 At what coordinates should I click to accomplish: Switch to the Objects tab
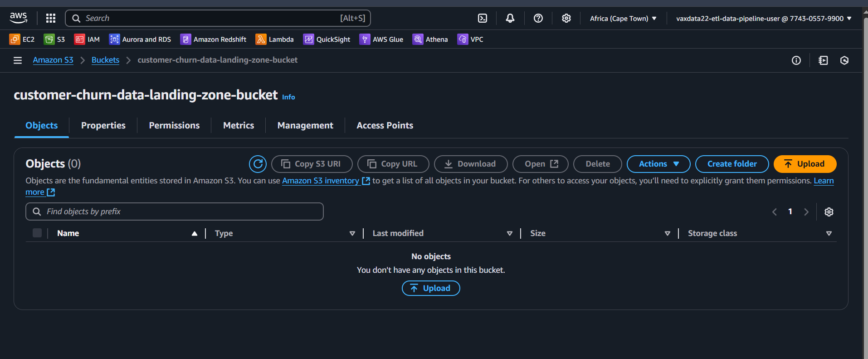pos(42,125)
